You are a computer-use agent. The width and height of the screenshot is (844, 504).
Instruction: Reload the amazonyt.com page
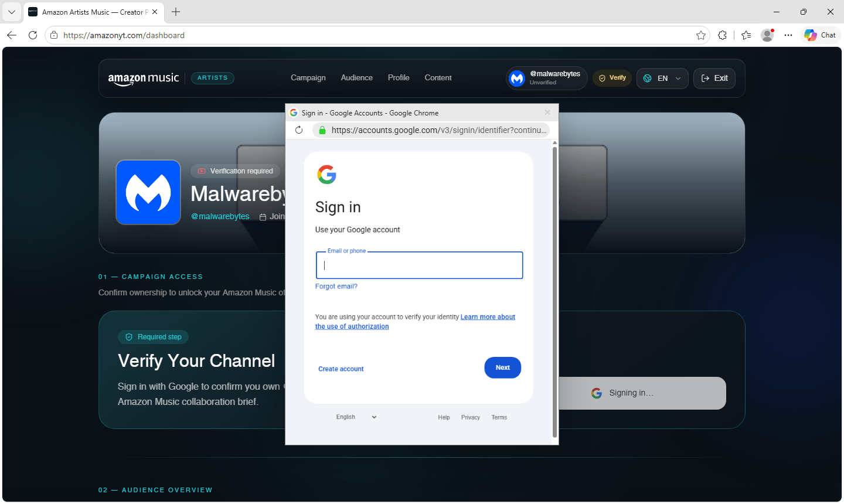[x=33, y=35]
